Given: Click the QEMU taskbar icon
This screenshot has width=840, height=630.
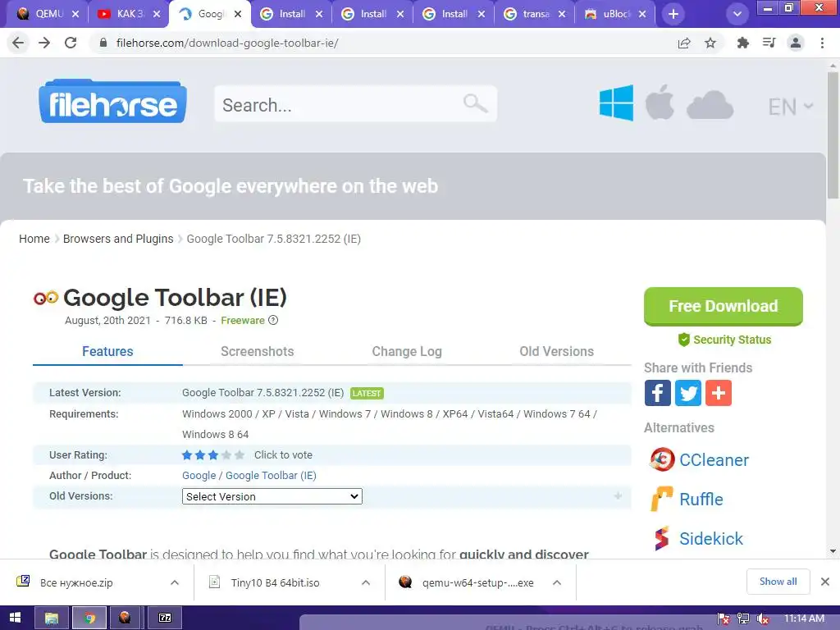Looking at the screenshot, I should [x=125, y=618].
